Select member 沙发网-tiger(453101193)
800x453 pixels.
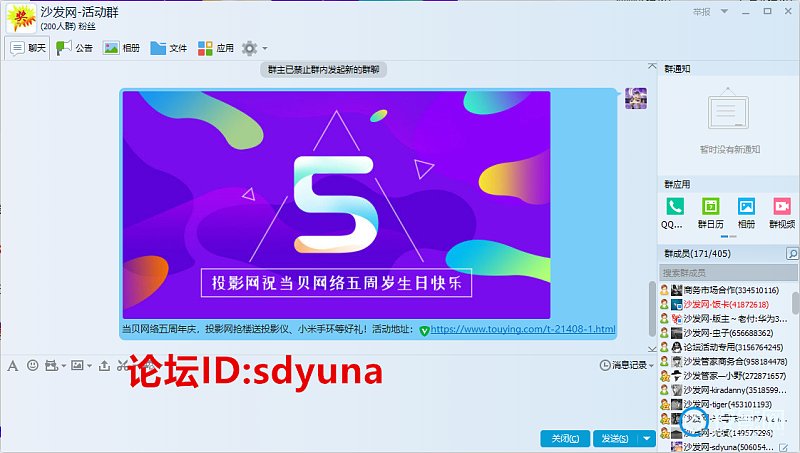tap(727, 405)
